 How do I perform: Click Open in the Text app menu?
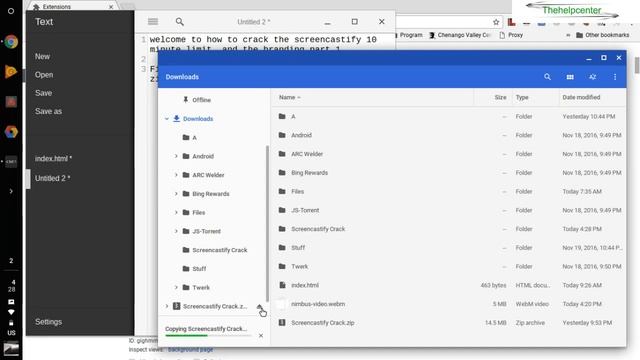click(44, 75)
